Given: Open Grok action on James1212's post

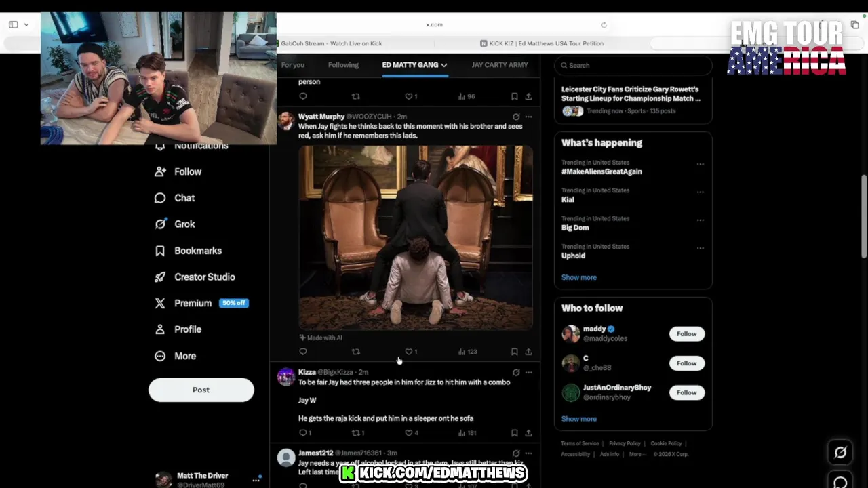Looking at the screenshot, I should [x=516, y=453].
